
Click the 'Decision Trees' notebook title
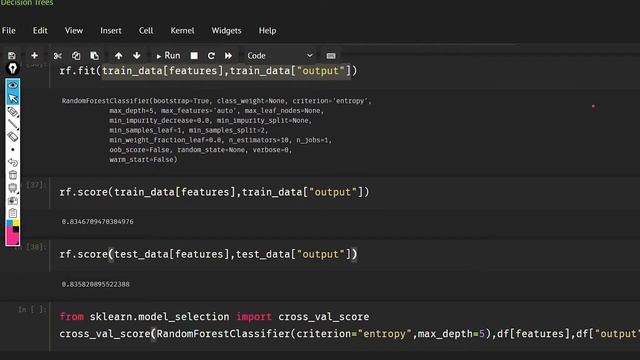coord(27,3)
